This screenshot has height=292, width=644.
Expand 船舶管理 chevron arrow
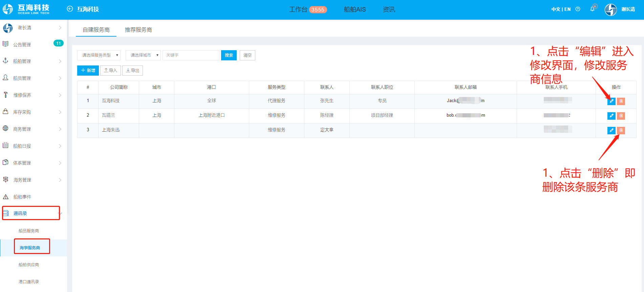pos(60,61)
